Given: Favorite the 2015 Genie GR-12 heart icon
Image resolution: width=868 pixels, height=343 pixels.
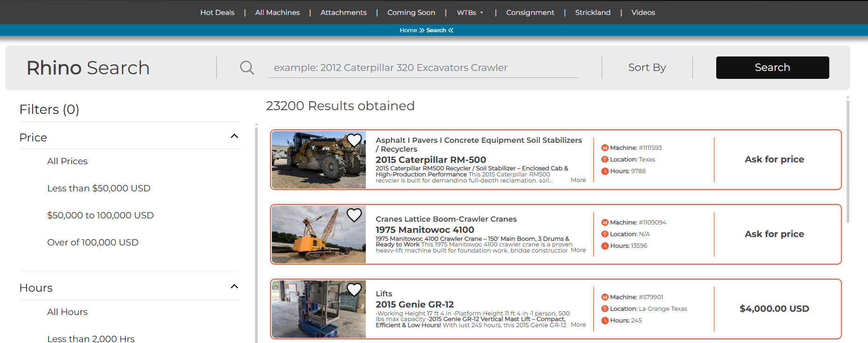Looking at the screenshot, I should click(354, 289).
